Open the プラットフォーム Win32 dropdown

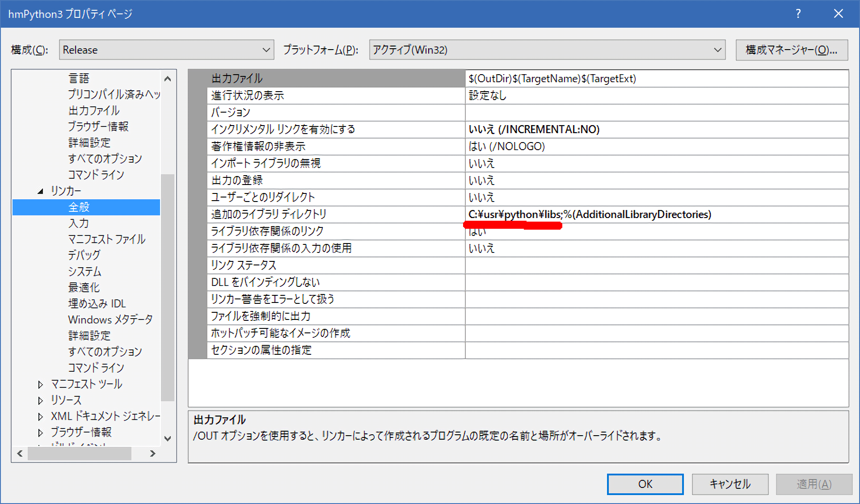point(547,50)
